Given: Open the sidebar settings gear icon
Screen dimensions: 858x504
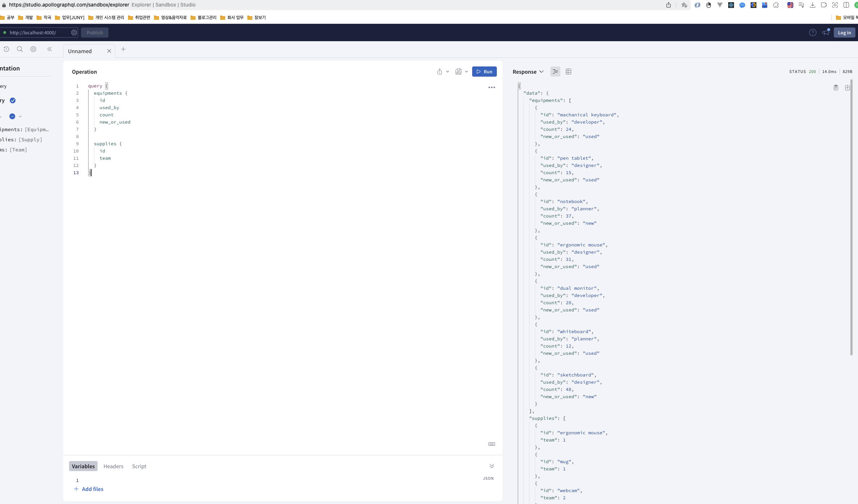Looking at the screenshot, I should click(33, 49).
